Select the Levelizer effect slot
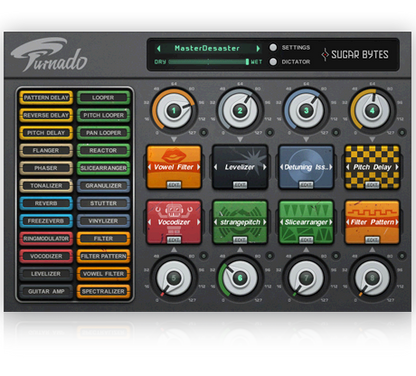This screenshot has width=416, height=376. pos(240,167)
